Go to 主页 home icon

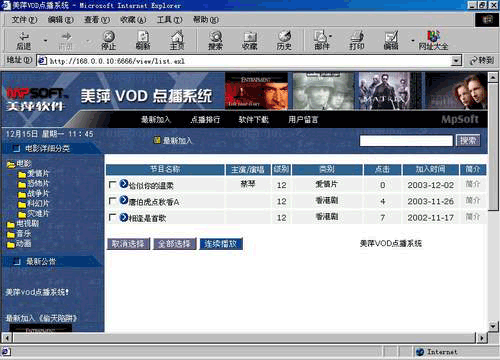coord(177,36)
